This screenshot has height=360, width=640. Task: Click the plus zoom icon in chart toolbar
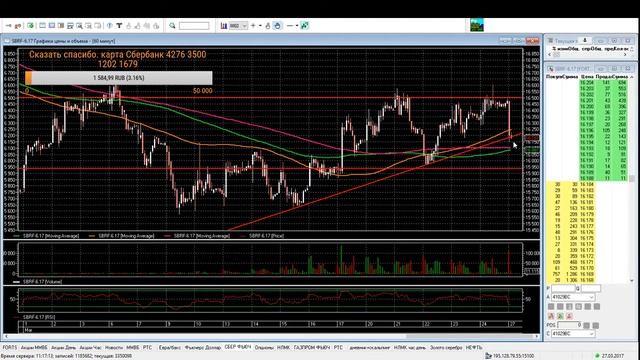253,26
